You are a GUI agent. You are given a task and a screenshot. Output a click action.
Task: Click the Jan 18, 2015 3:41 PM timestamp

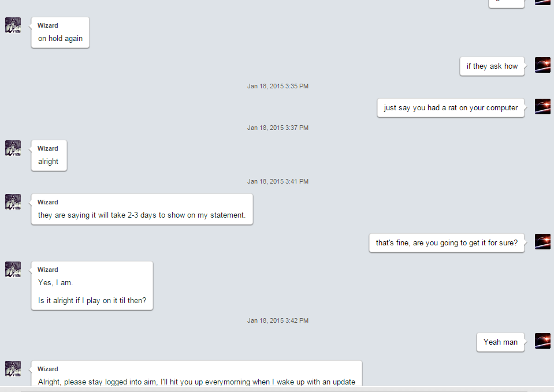click(278, 181)
